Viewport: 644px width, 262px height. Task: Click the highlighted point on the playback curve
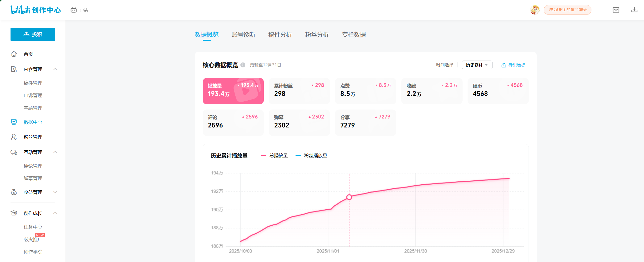point(349,197)
